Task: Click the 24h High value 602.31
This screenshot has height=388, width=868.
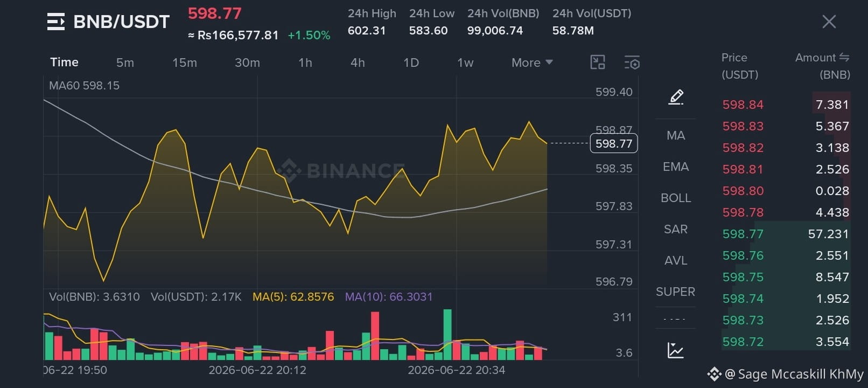Action: (x=367, y=31)
